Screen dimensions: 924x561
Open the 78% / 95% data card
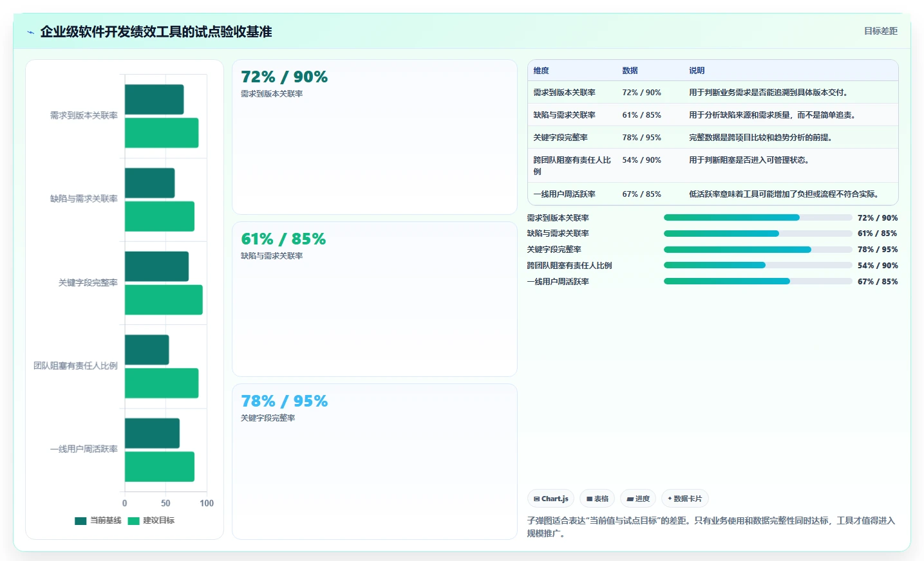click(x=375, y=461)
